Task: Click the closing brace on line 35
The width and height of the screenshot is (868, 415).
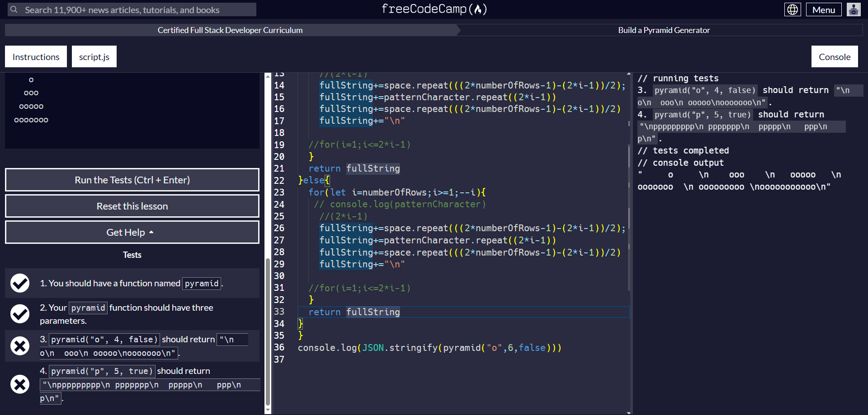Action: click(x=301, y=336)
